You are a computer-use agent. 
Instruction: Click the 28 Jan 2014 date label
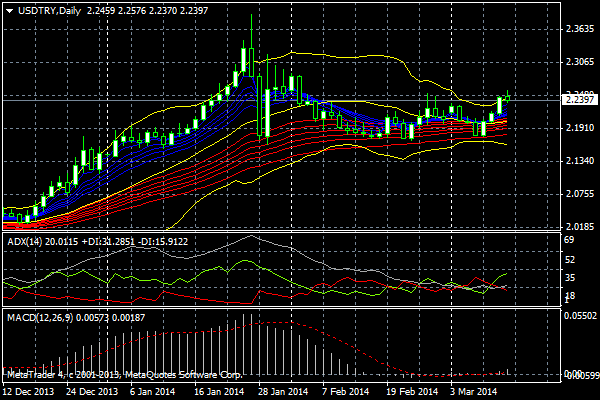coord(283,392)
